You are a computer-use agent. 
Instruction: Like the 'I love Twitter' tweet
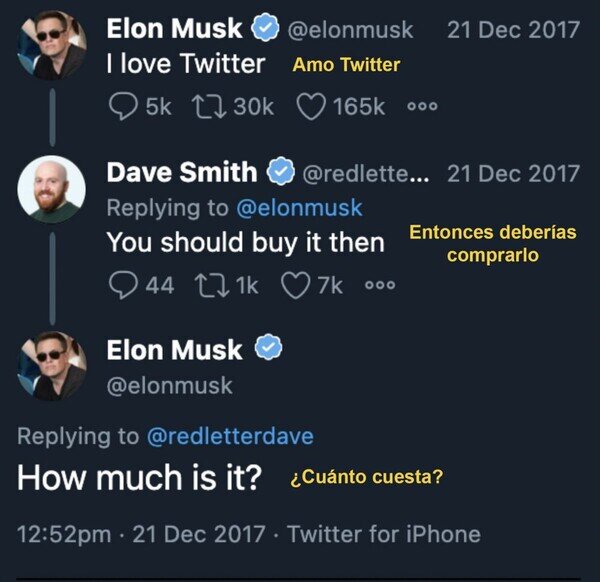point(311,106)
